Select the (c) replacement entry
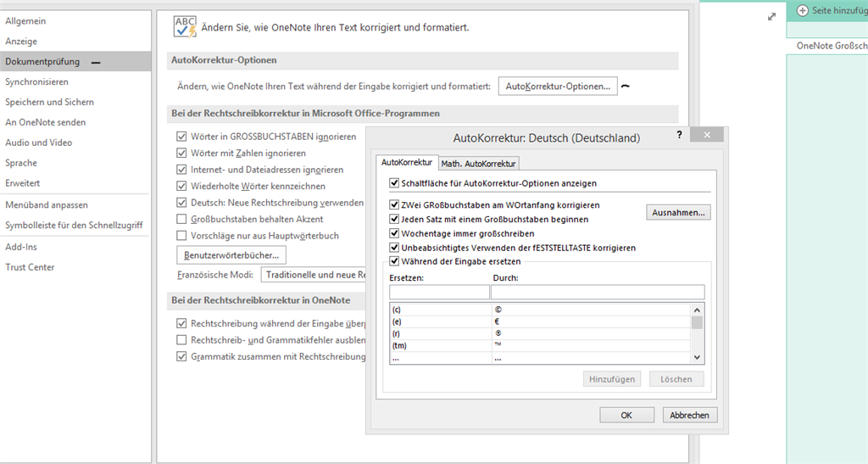 [540, 310]
